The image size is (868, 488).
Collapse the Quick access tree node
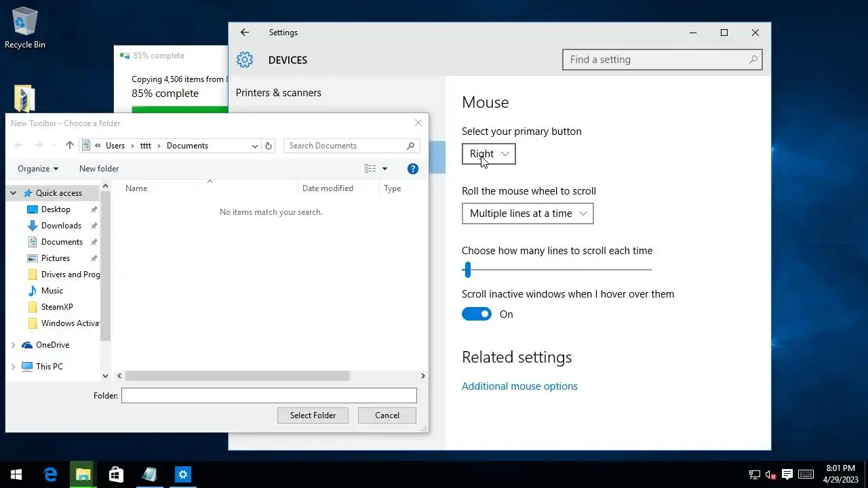click(13, 193)
